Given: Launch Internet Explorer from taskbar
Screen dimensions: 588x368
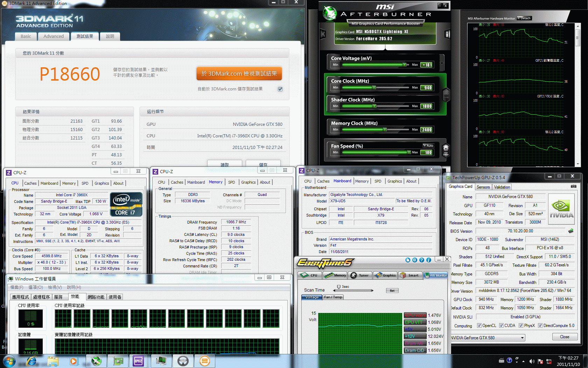Looking at the screenshot, I should pos(31,361).
